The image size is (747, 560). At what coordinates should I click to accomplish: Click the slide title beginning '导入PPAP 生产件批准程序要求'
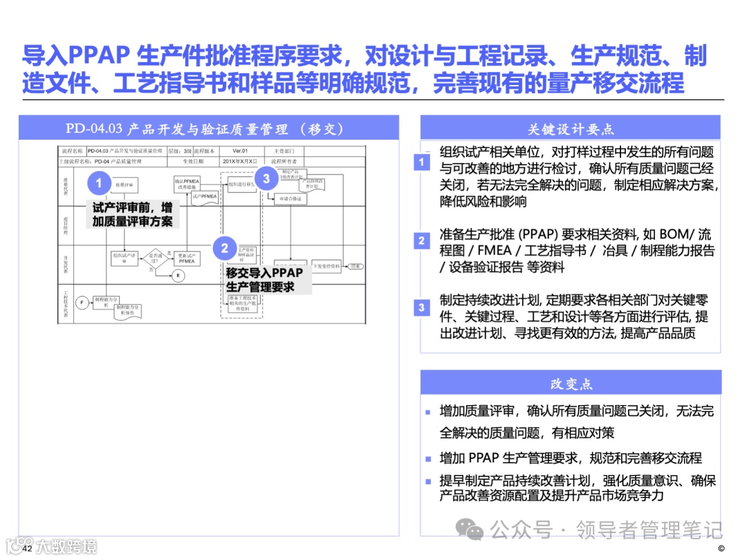click(365, 69)
